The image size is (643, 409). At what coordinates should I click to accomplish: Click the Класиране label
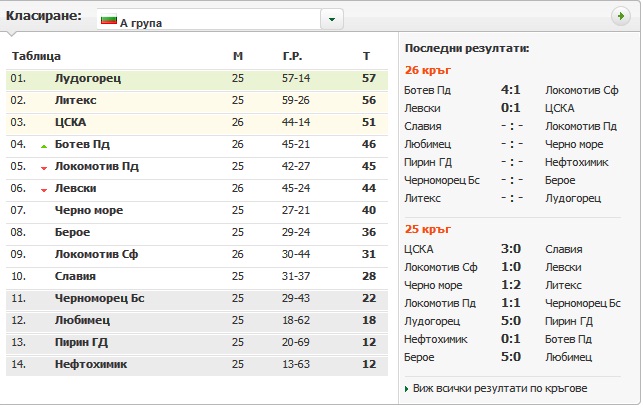(43, 16)
